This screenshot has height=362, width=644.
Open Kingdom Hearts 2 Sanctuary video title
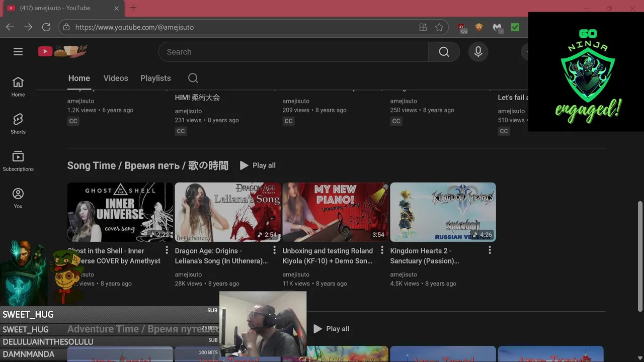425,256
